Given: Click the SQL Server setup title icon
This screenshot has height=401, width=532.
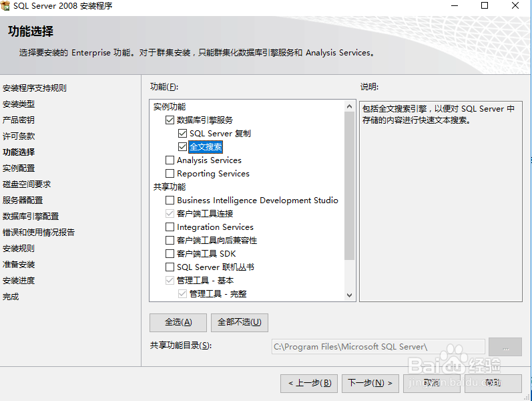Looking at the screenshot, I should [5, 5].
